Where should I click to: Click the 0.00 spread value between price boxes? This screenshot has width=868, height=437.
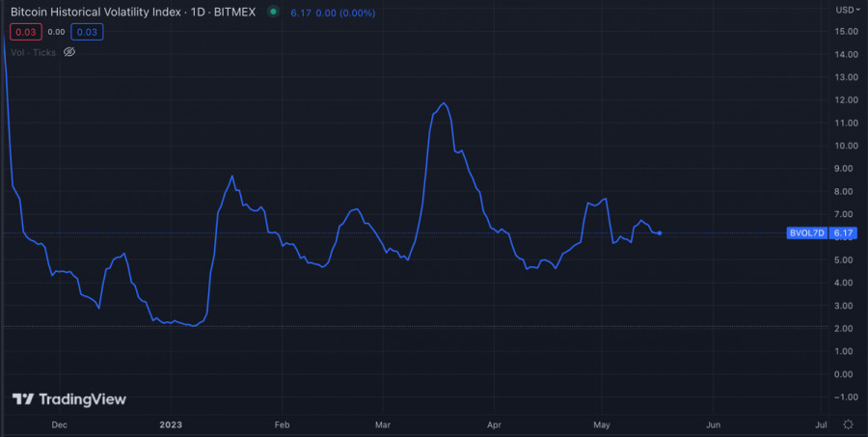point(56,32)
